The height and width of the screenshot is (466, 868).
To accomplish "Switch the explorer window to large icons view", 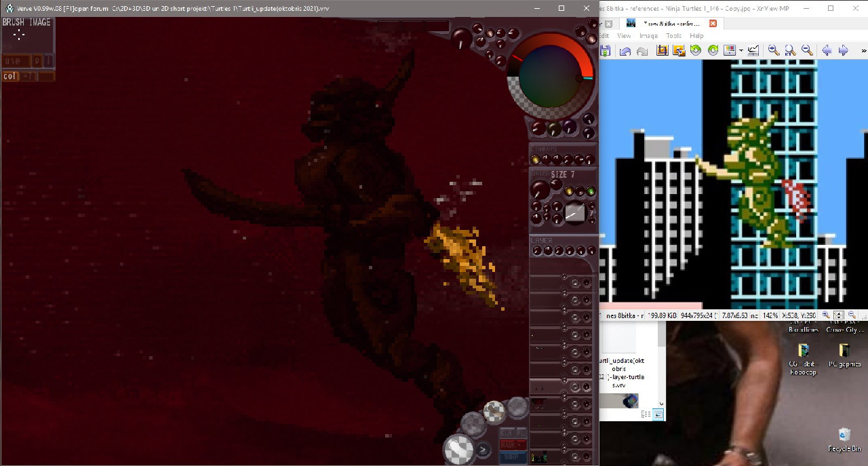I will 658,414.
